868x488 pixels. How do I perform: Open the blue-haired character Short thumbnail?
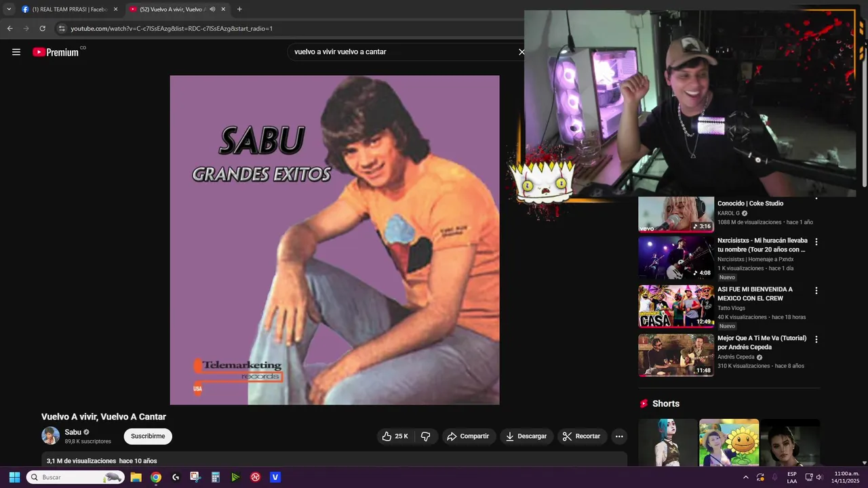pyautogui.click(x=668, y=443)
